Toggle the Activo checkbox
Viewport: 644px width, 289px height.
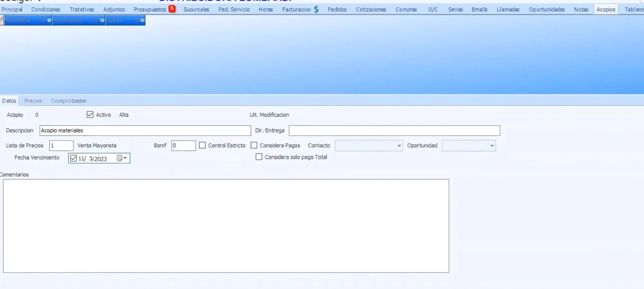(90, 114)
